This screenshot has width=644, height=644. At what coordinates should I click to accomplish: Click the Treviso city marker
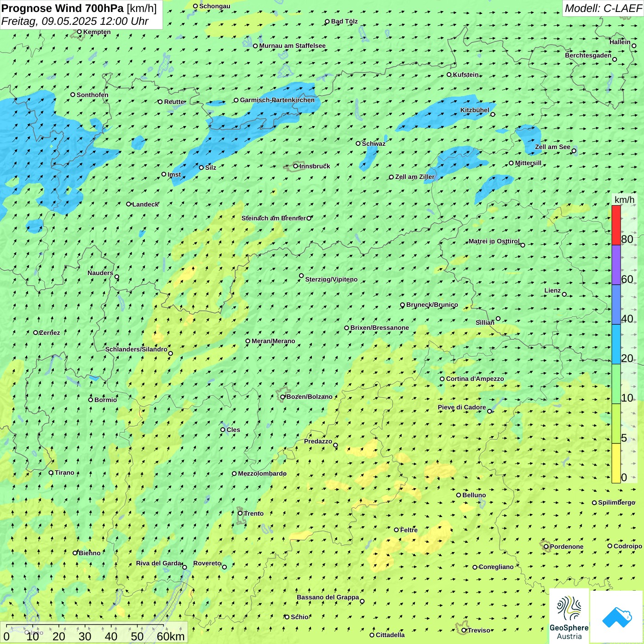(464, 630)
